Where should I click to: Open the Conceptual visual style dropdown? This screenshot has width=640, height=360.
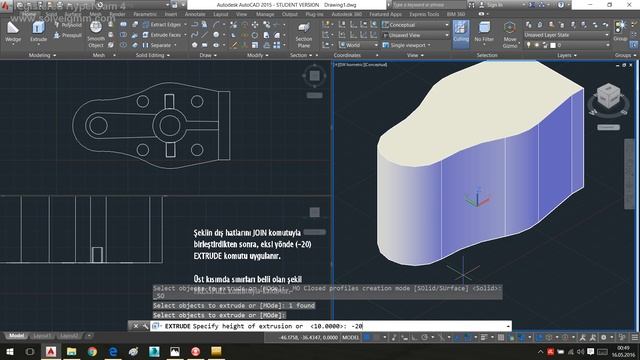(x=415, y=25)
